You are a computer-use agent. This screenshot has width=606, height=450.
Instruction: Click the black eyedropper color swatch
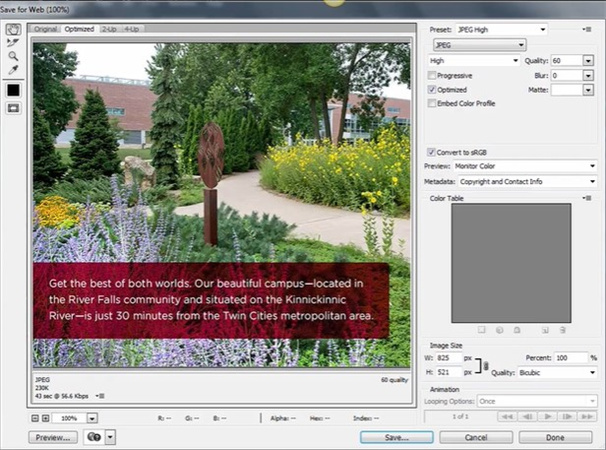tap(13, 90)
